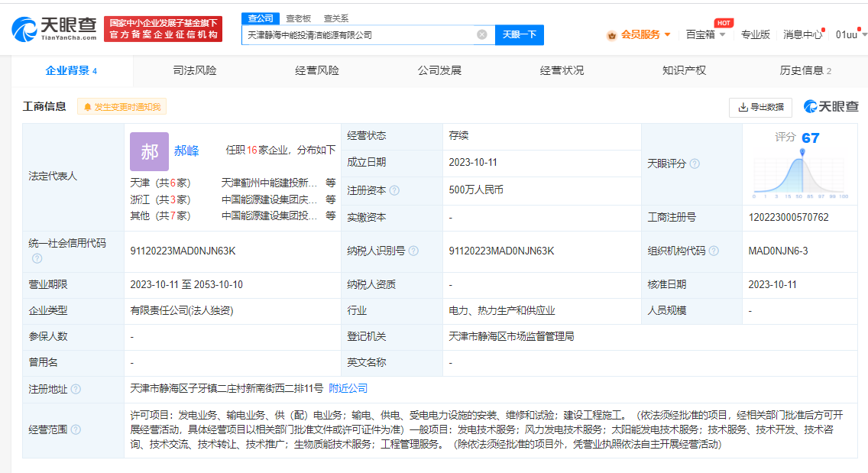The image size is (868, 473).
Task: Click the 2023-10-11 至 2053-10-10 business term
Action: (x=186, y=285)
